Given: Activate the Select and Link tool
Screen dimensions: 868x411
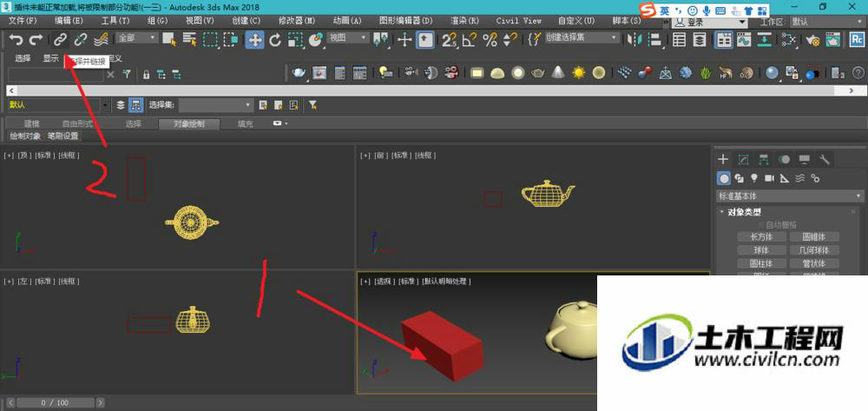Looking at the screenshot, I should [x=60, y=39].
